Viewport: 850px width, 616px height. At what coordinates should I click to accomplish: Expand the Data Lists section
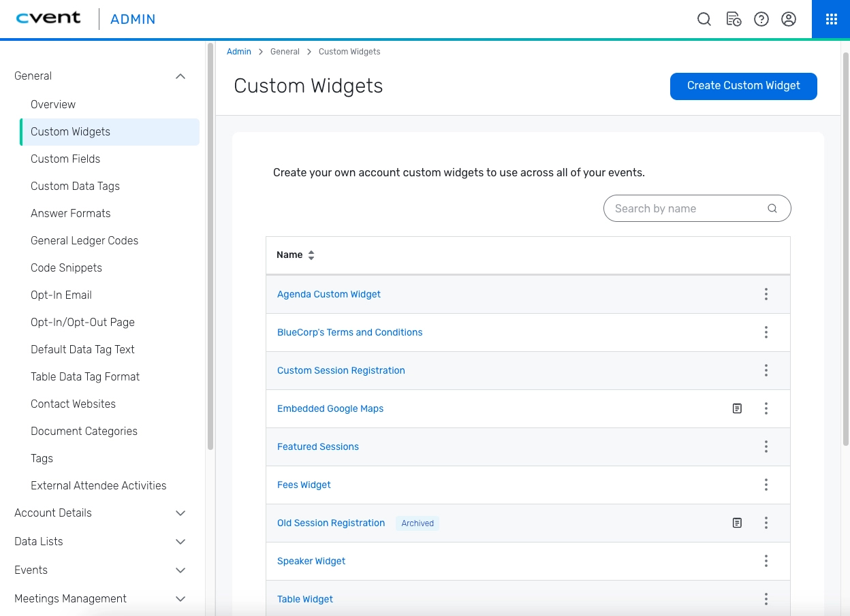click(x=180, y=542)
